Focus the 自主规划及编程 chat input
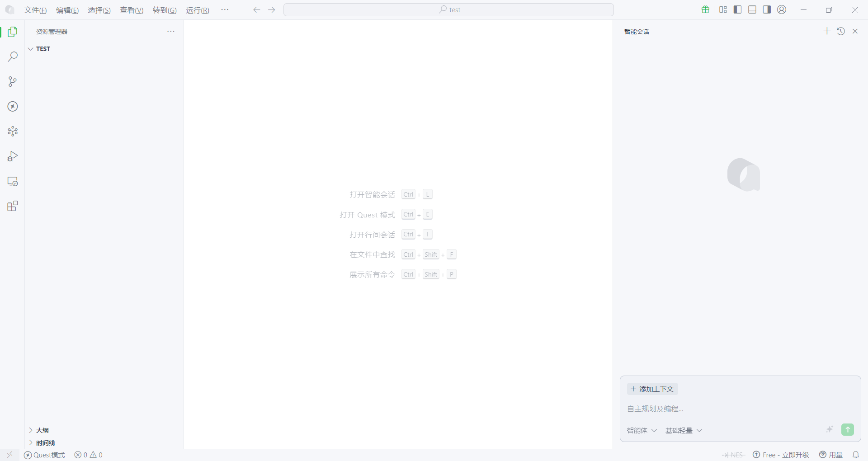Image resolution: width=868 pixels, height=461 pixels. pyautogui.click(x=740, y=409)
